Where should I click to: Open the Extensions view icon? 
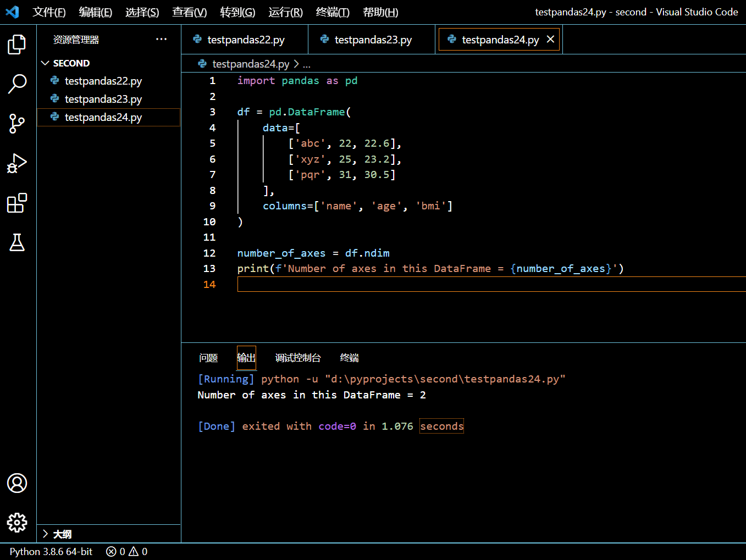coord(17,203)
